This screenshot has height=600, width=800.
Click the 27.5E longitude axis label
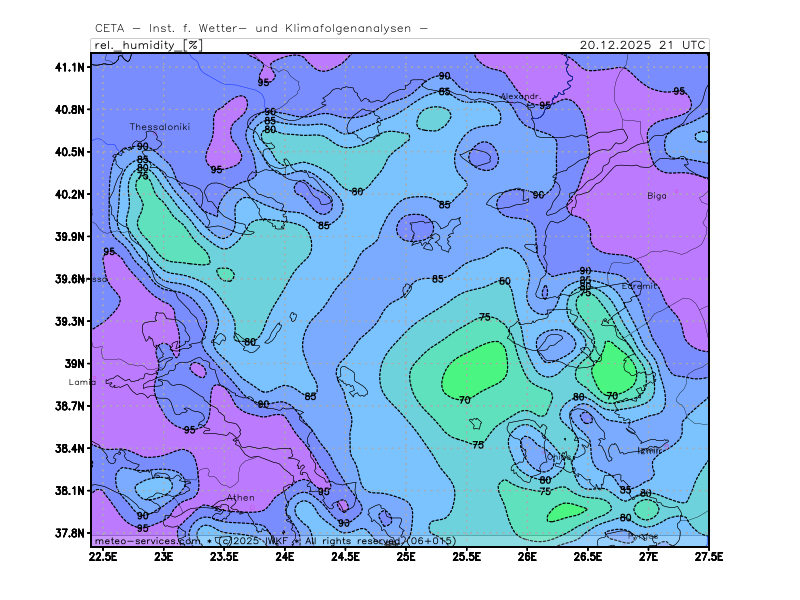(x=708, y=555)
